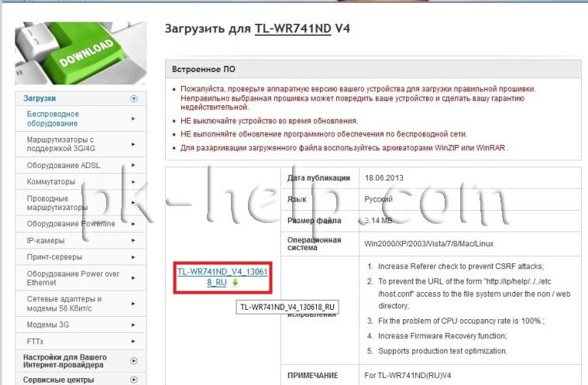Click green download arrow icon next to firmware link

coord(236,283)
